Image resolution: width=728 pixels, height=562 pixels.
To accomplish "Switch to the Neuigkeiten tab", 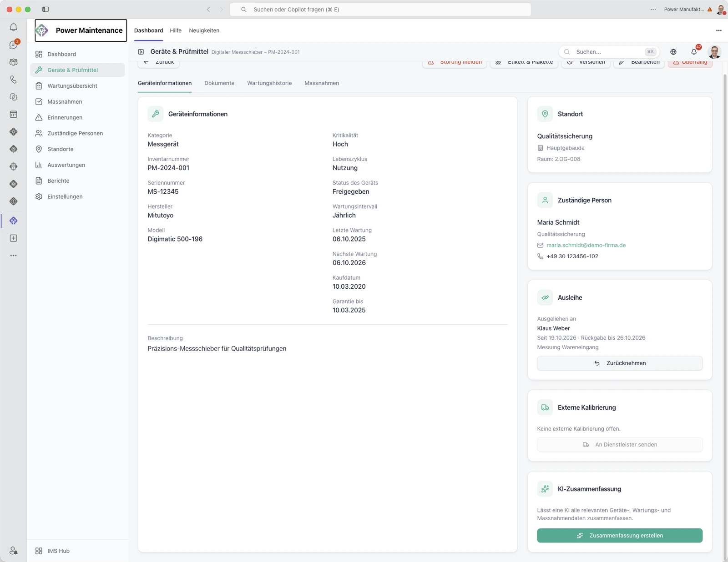I will 204,30.
